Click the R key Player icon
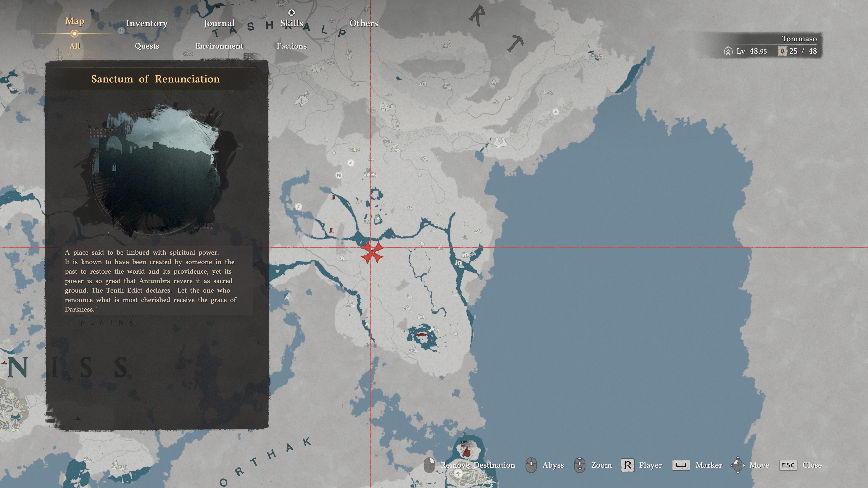This screenshot has height=488, width=868. [627, 465]
